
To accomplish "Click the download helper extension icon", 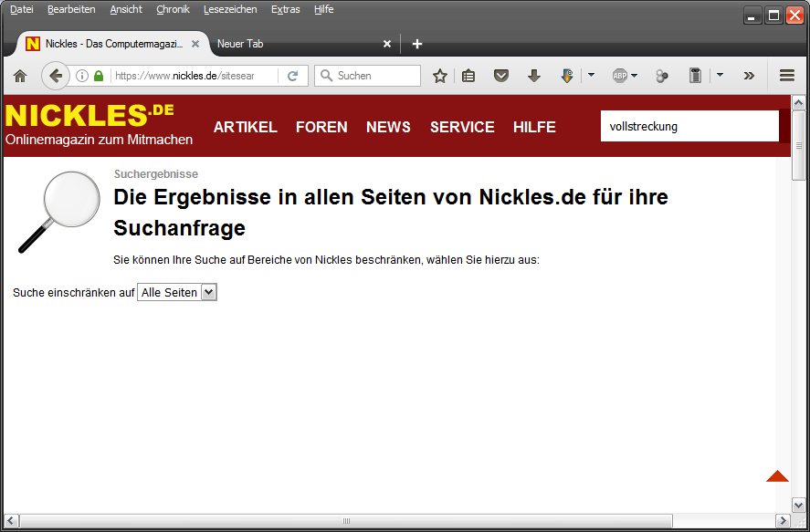I will pos(567,77).
